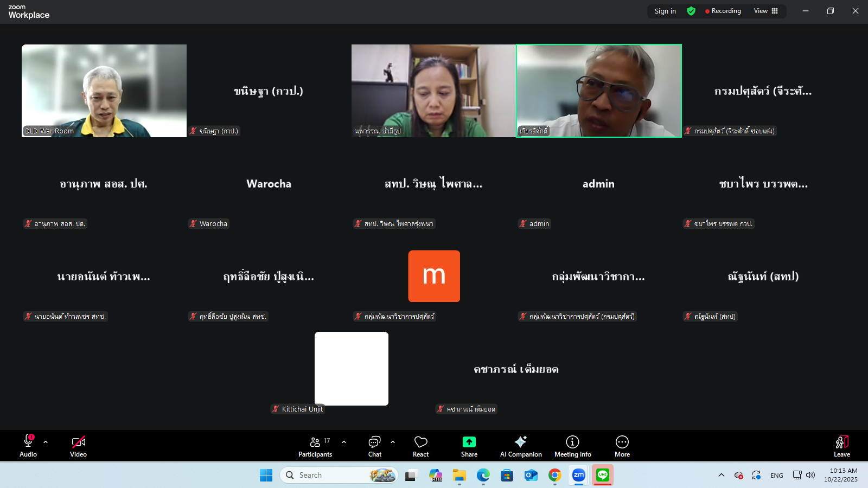Viewport: 868px width, 488px height.
Task: Expand audio options arrow next to Audio
Action: coord(46,442)
